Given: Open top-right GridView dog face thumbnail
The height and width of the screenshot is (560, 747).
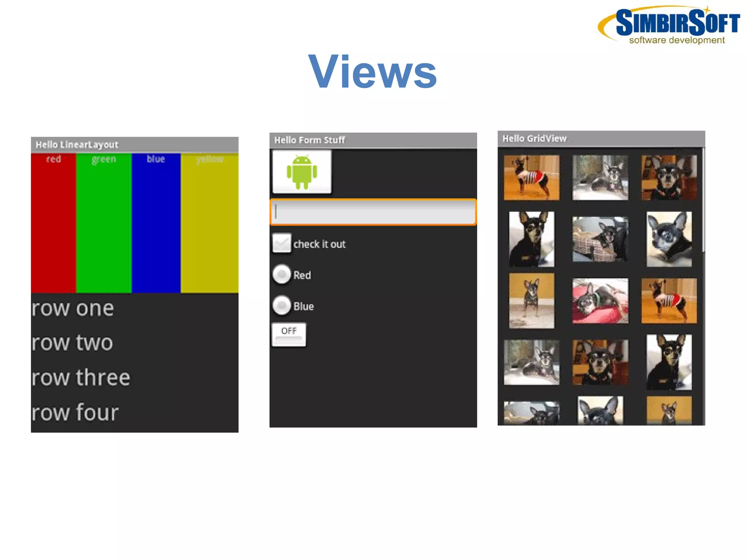Looking at the screenshot, I should [x=669, y=178].
